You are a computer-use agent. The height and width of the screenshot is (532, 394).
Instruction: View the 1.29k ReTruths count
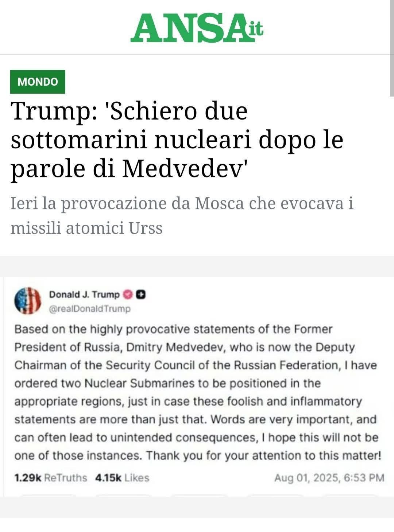click(51, 478)
